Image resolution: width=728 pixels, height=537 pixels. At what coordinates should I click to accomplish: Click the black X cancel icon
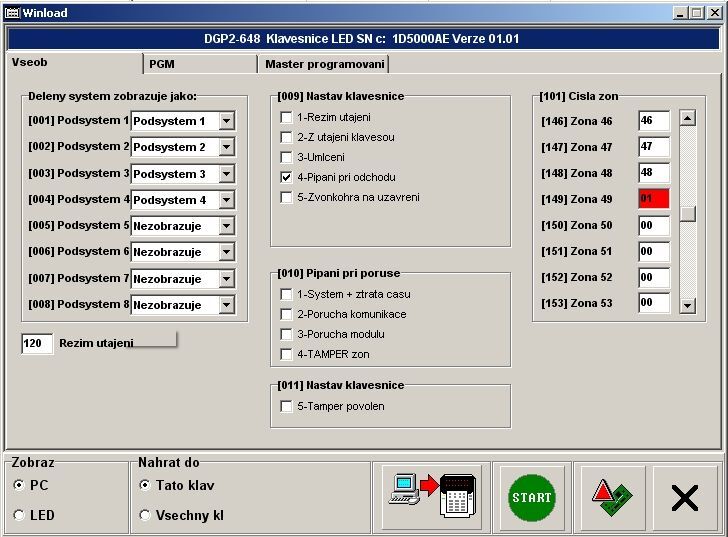point(684,496)
